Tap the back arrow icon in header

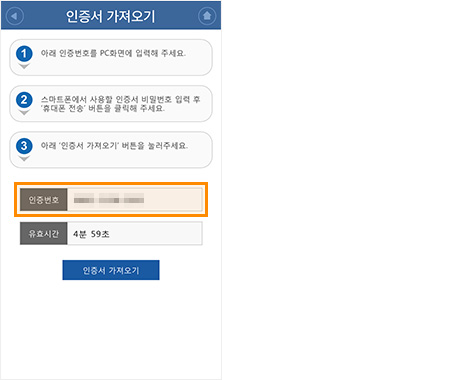tap(15, 16)
